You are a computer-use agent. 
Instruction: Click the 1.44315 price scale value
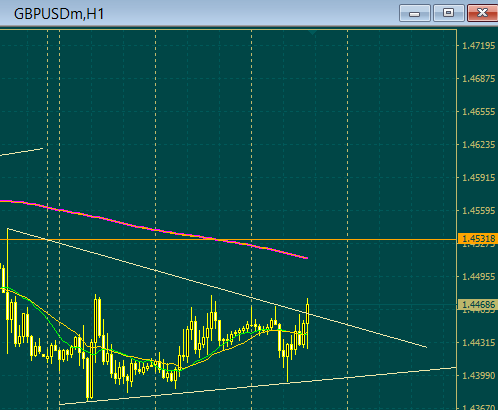478,343
